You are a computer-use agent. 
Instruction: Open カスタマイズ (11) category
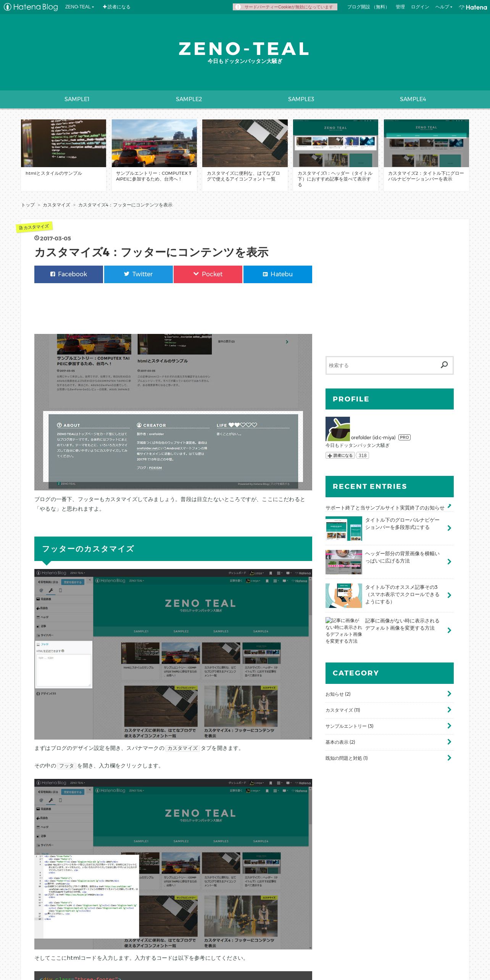tap(343, 710)
